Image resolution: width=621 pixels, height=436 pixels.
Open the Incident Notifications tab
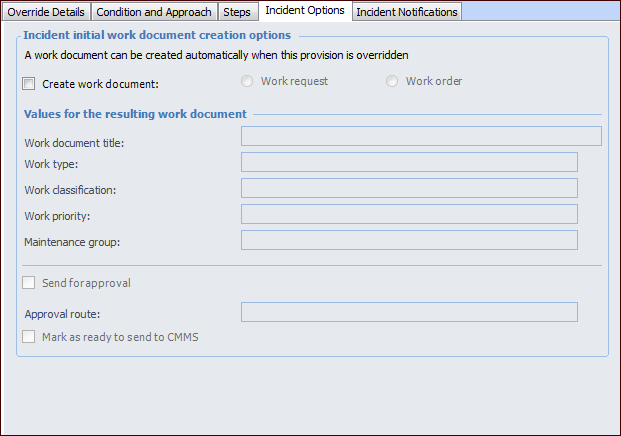click(x=407, y=12)
